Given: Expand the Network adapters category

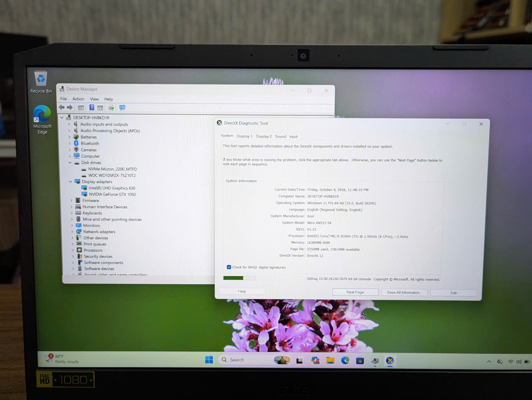Looking at the screenshot, I should tap(72, 232).
